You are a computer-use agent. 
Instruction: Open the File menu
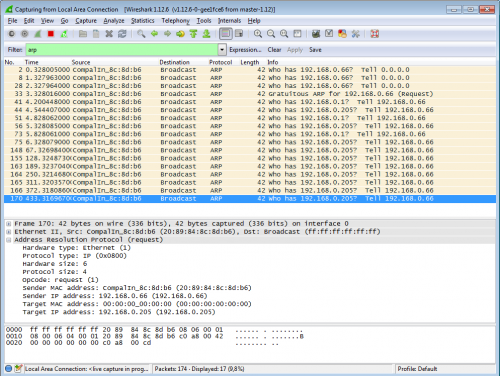pos(12,21)
